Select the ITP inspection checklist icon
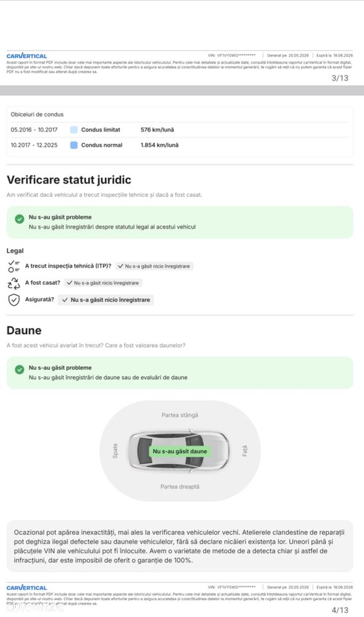The width and height of the screenshot is (364, 617). 14,266
